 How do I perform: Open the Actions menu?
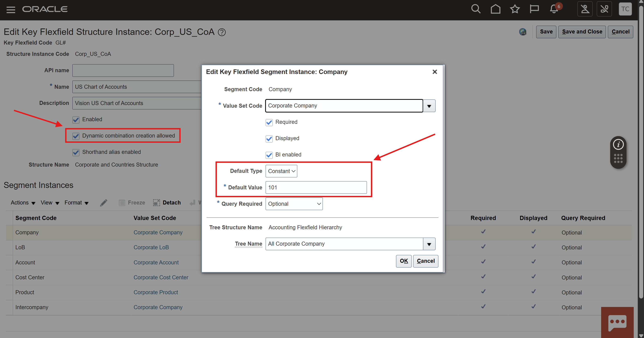coord(23,203)
